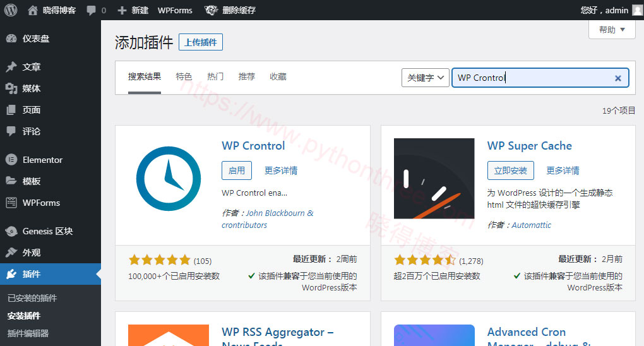Screen dimensions: 644x346
Task: Switch to the Favorites (收藏) tab
Action: click(x=278, y=77)
